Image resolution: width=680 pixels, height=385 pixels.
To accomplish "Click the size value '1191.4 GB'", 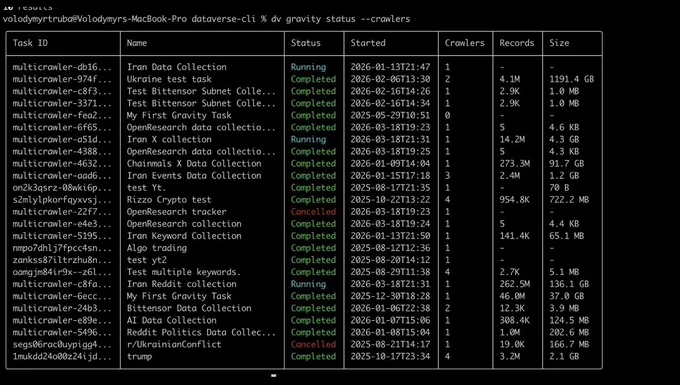I will pos(572,79).
